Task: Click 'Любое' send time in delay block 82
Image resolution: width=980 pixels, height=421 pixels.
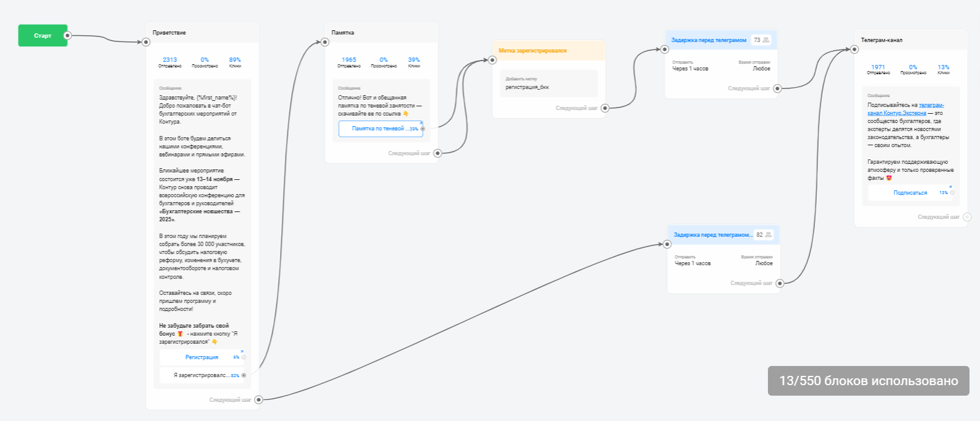Action: 764,263
